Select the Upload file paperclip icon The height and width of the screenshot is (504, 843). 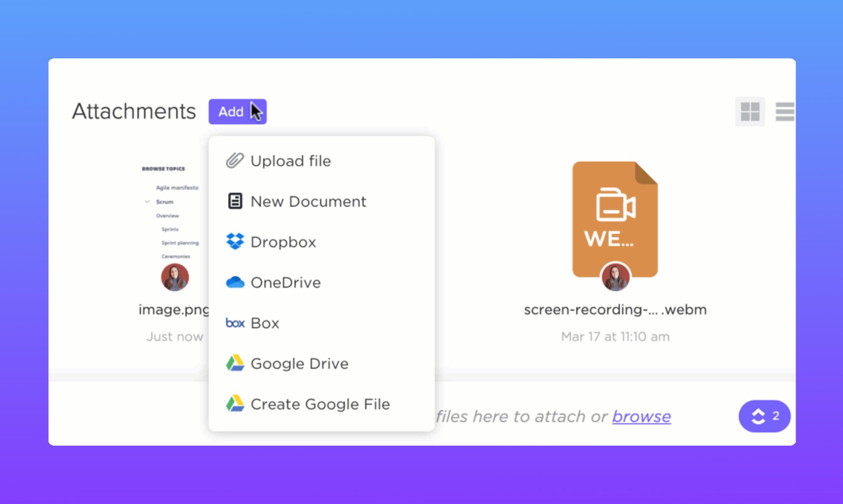(x=234, y=160)
